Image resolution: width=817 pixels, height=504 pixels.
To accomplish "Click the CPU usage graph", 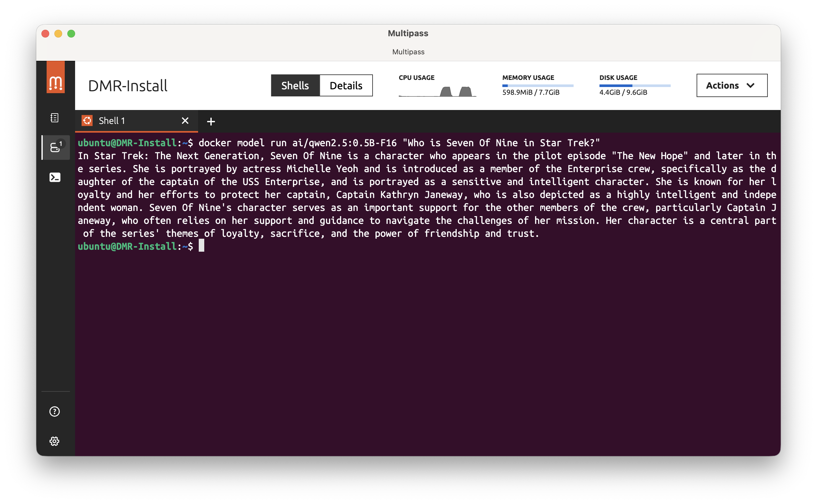I will (437, 91).
